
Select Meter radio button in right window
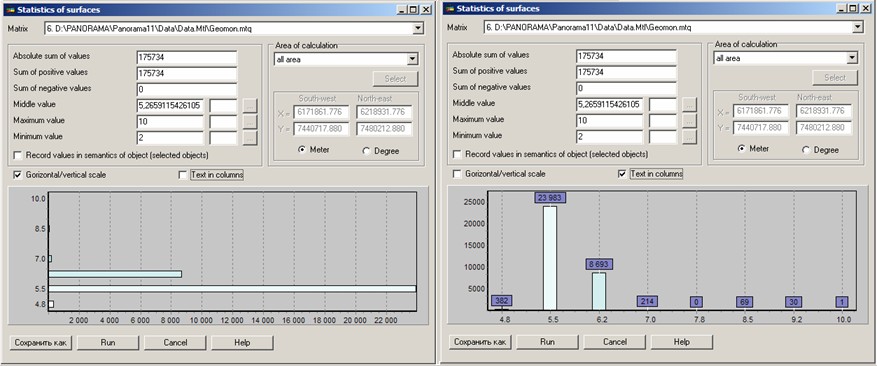741,149
